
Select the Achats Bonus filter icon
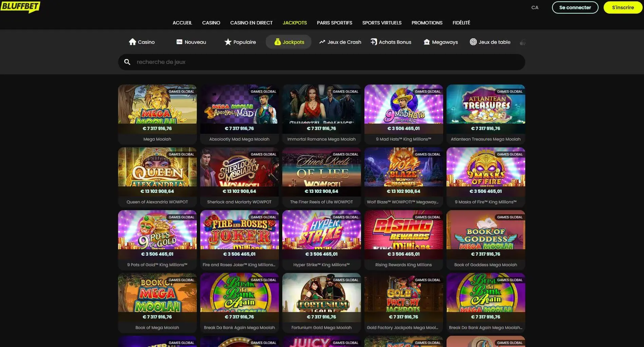click(374, 42)
